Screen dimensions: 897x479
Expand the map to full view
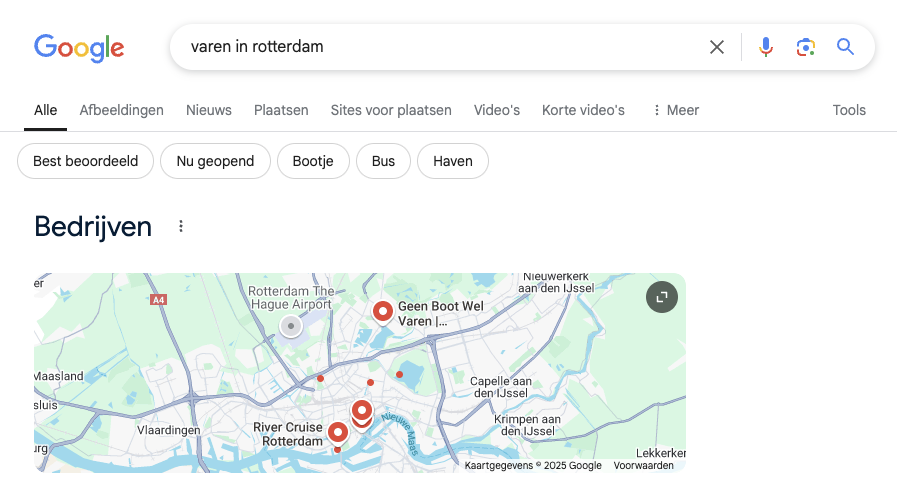click(x=662, y=297)
